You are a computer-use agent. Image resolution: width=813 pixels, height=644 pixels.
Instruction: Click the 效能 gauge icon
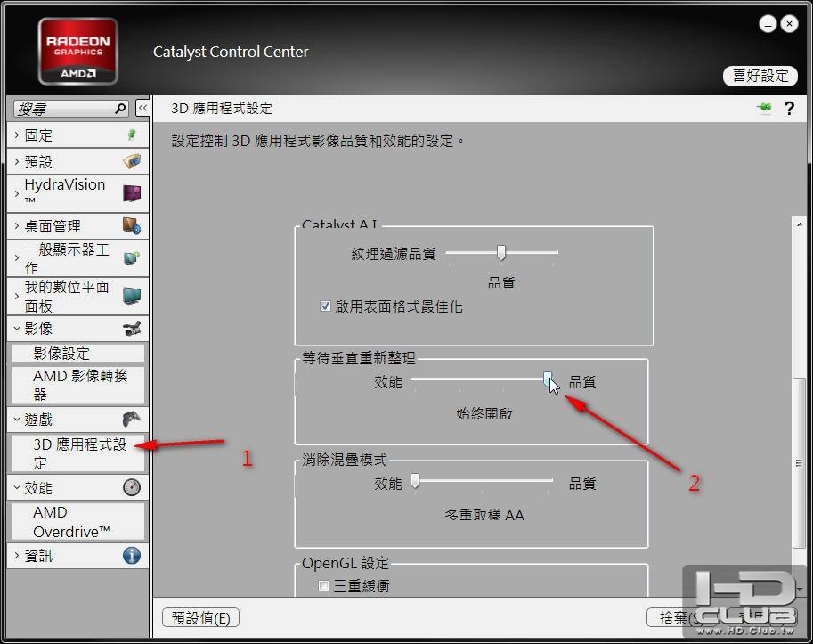[x=132, y=487]
